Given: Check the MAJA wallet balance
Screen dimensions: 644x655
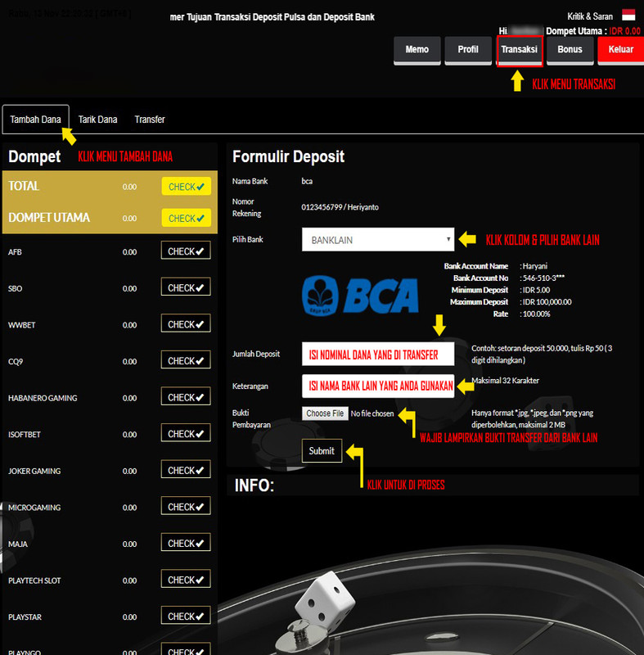Looking at the screenshot, I should coord(186,543).
